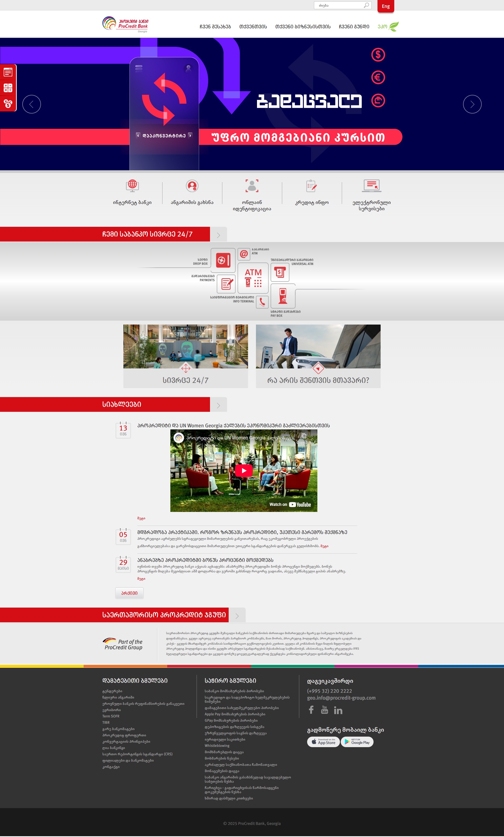This screenshot has height=837, width=504.
Task: Click the electronic services laptop icon
Action: point(371,186)
